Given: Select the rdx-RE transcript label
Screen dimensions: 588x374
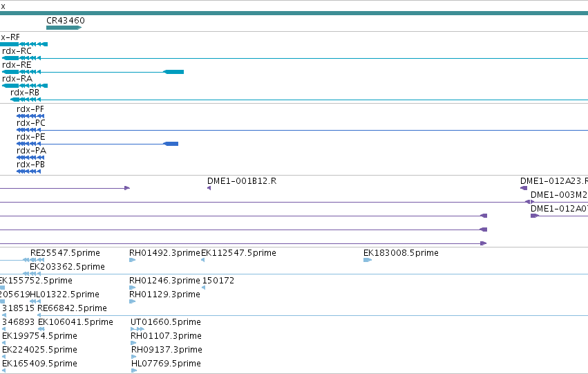Looking at the screenshot, I should [17, 65].
